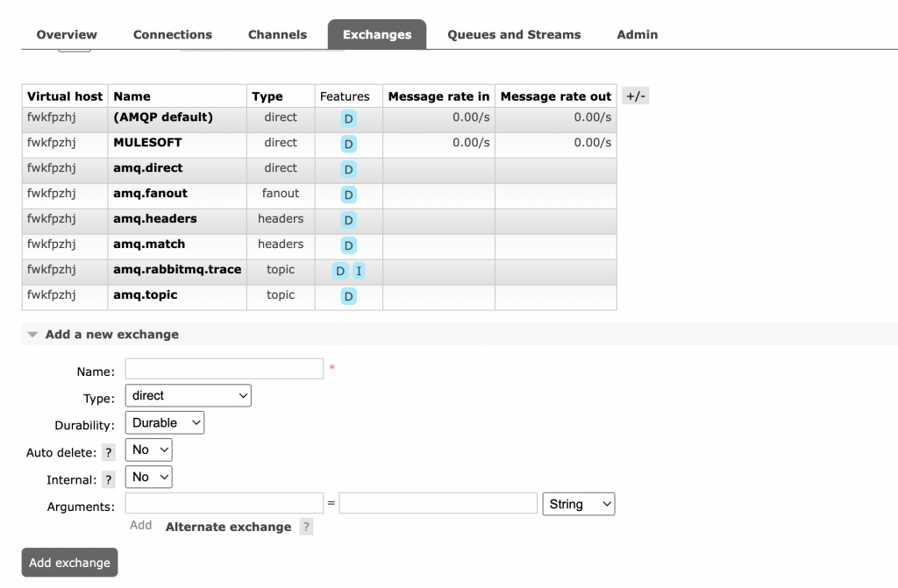This screenshot has width=898, height=588.
Task: Open the Alternate exchange help icon
Action: coord(305,527)
